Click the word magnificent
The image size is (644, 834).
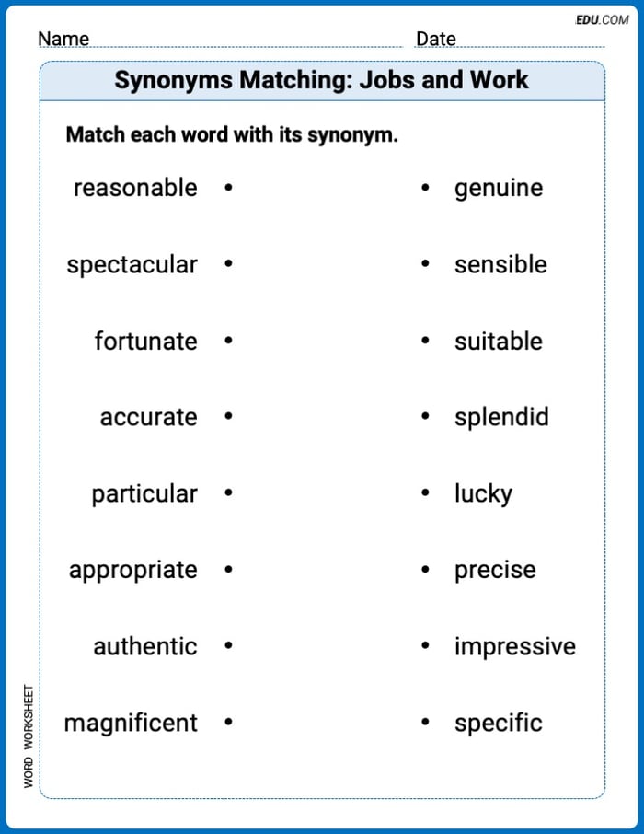coord(131,723)
